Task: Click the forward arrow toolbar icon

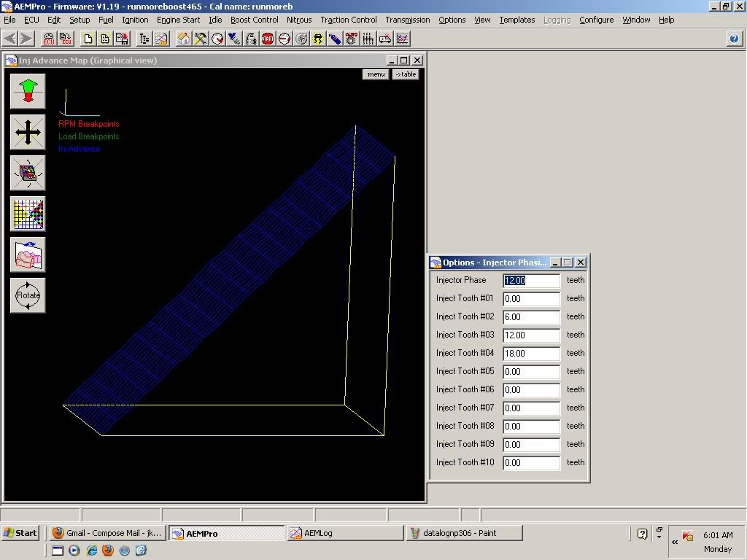Action: tap(27, 39)
